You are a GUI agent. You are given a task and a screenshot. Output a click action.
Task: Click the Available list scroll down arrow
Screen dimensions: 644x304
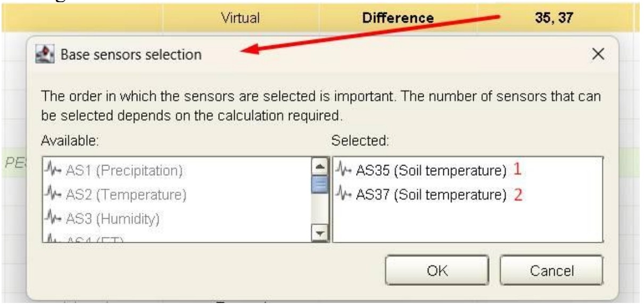[320, 233]
